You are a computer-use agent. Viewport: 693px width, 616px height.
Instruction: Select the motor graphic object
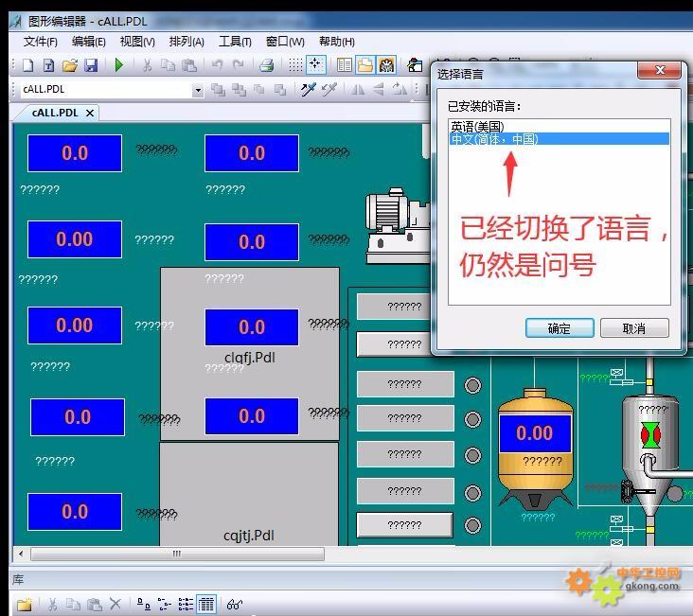tap(398, 225)
